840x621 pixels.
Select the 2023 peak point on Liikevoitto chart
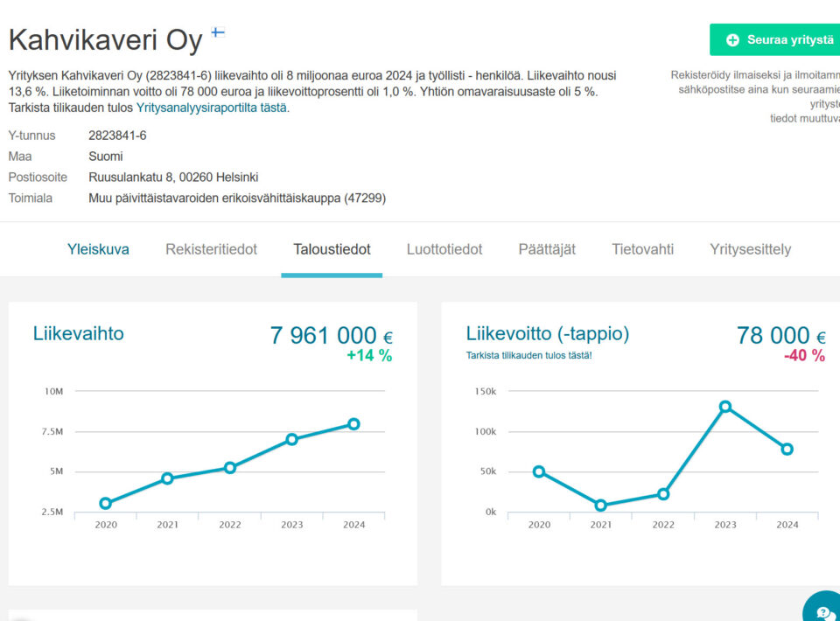tap(725, 407)
